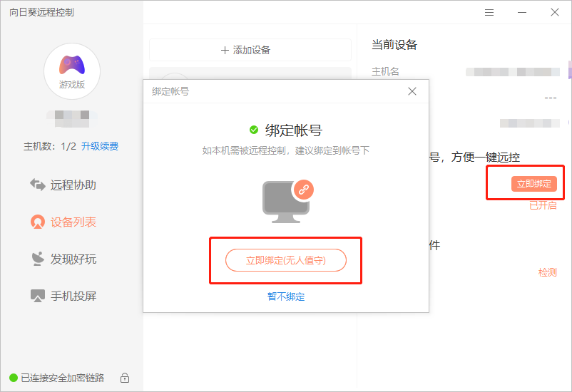Viewport: 572px width, 392px height.
Task: Click the 主机数: 1/2 text
Action: coord(50,147)
